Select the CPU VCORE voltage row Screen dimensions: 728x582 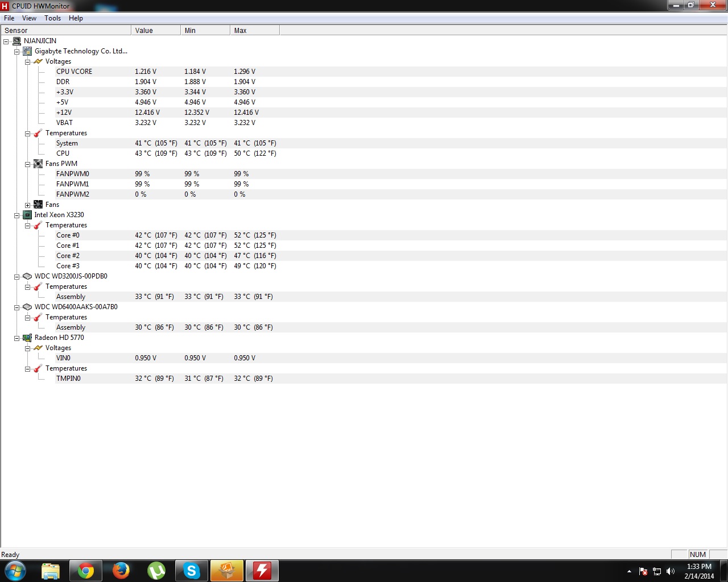point(391,72)
